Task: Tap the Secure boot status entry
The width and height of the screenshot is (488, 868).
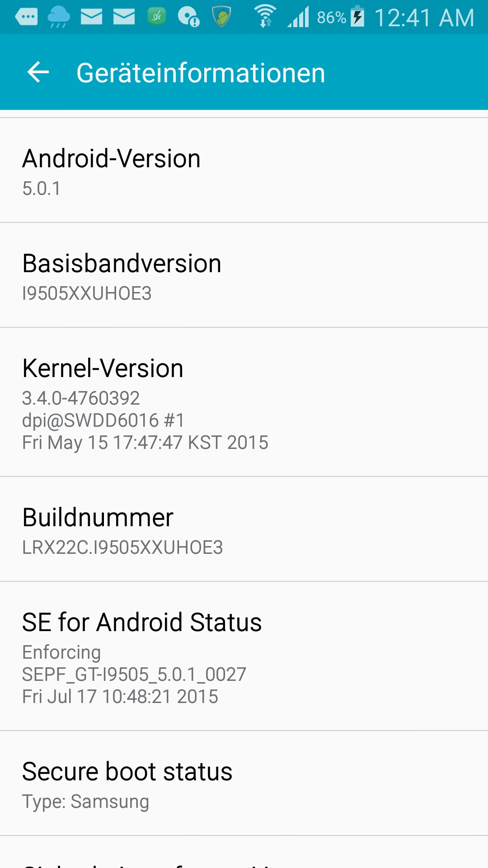Action: coord(244,783)
